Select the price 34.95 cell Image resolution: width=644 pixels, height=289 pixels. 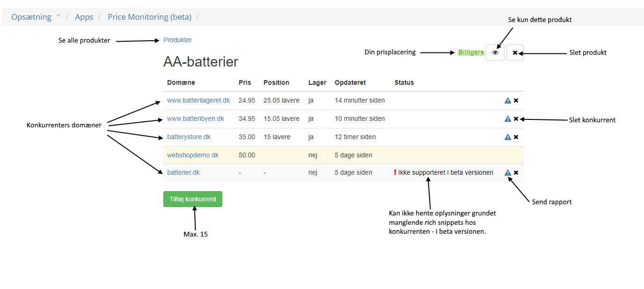(x=247, y=119)
